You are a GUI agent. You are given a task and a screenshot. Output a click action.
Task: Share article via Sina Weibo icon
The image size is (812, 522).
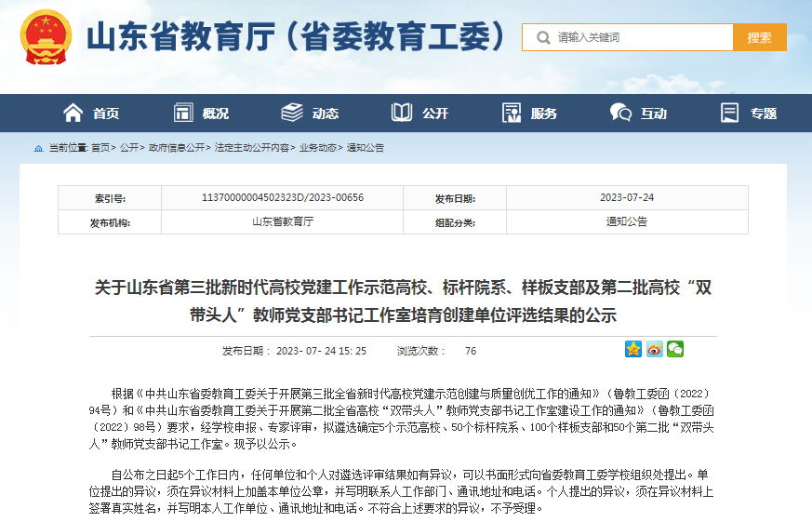click(x=655, y=349)
